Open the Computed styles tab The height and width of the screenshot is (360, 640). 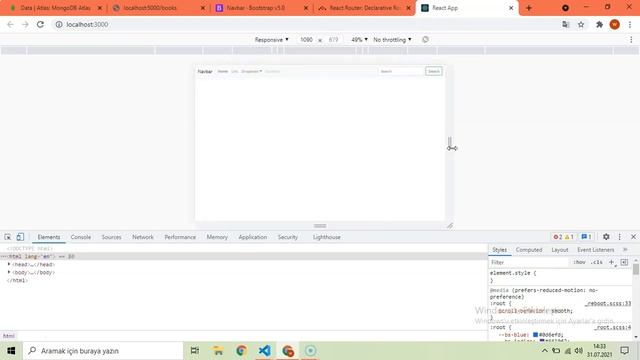click(x=529, y=249)
